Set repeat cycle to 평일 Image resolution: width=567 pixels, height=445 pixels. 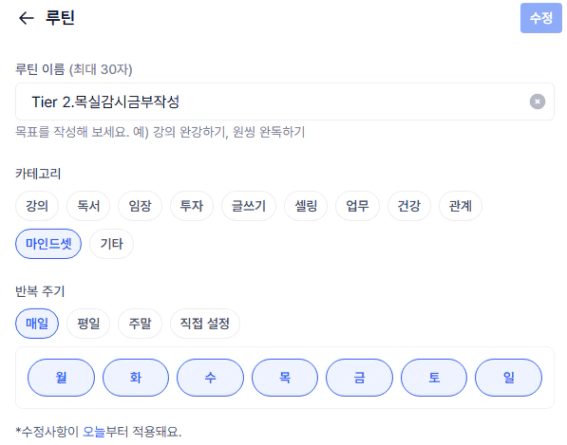88,323
